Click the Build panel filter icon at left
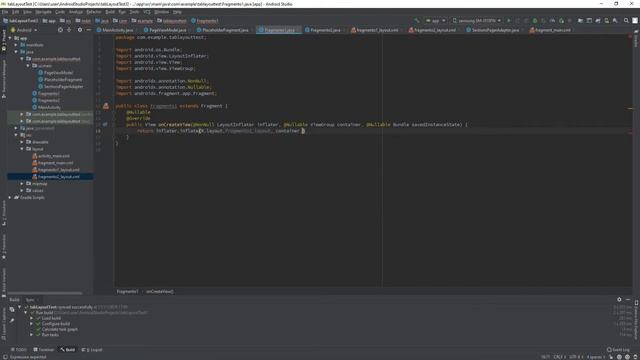Viewport: 640px width, 360px height. coord(12,309)
